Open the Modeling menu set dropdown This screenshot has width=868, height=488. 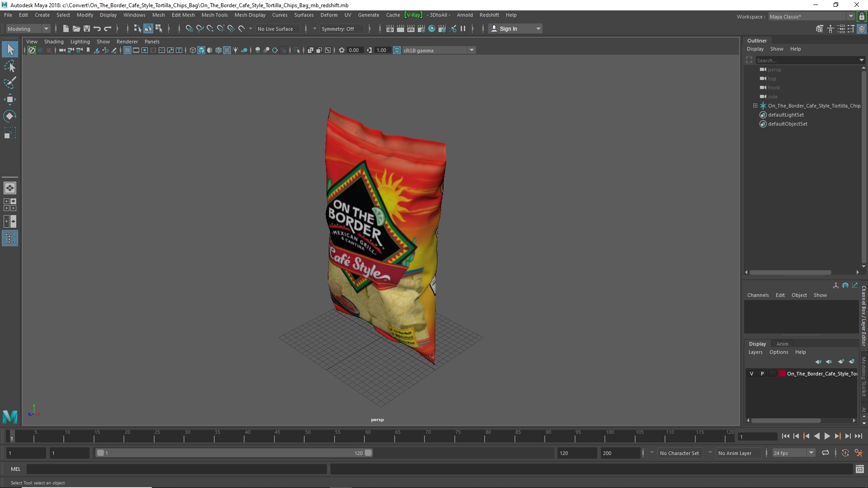click(28, 28)
